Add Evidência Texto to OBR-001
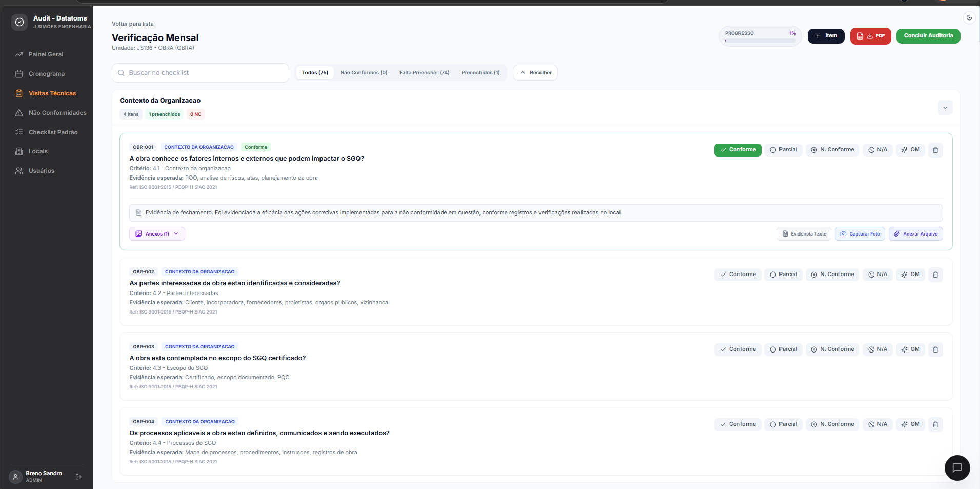This screenshot has height=489, width=980. point(804,234)
